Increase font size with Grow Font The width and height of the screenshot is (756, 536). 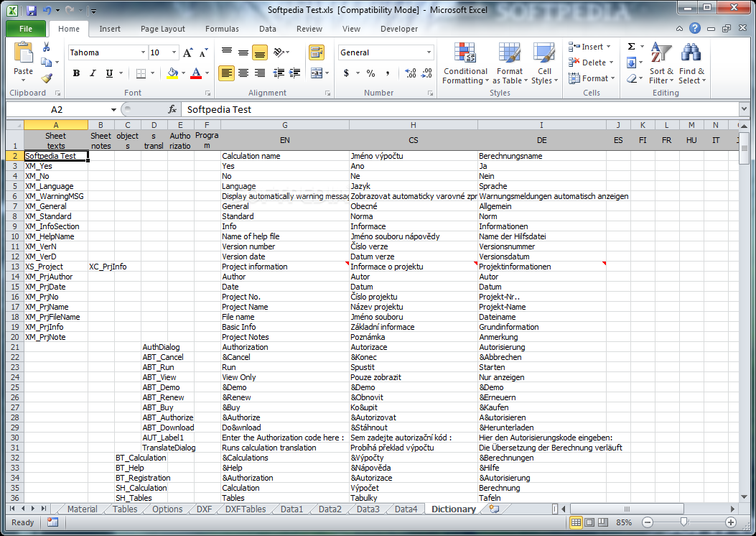(x=188, y=52)
